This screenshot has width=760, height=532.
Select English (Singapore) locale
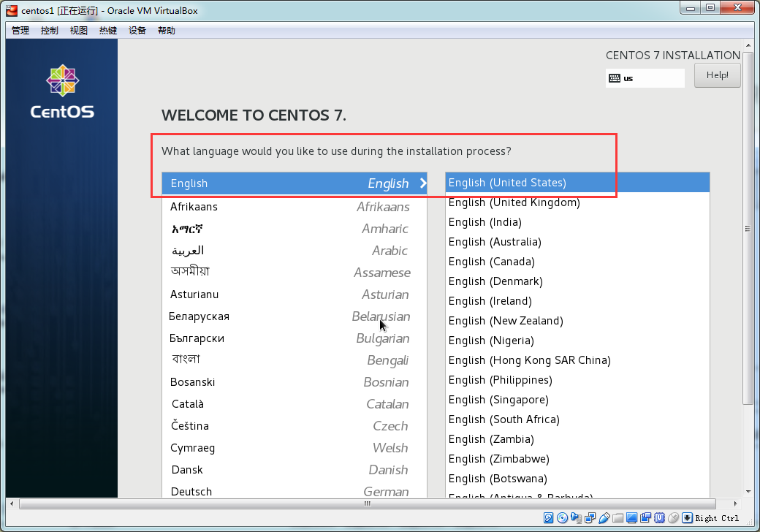(577, 400)
